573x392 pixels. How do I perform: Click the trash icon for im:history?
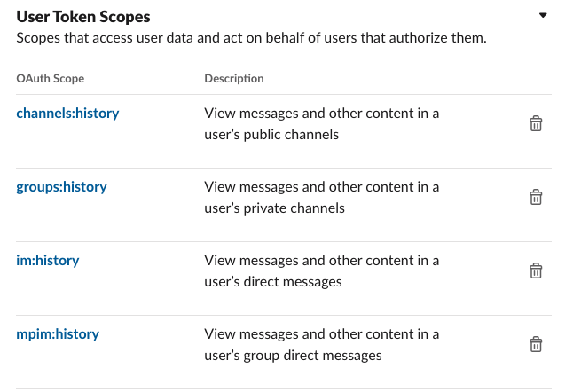(x=536, y=270)
